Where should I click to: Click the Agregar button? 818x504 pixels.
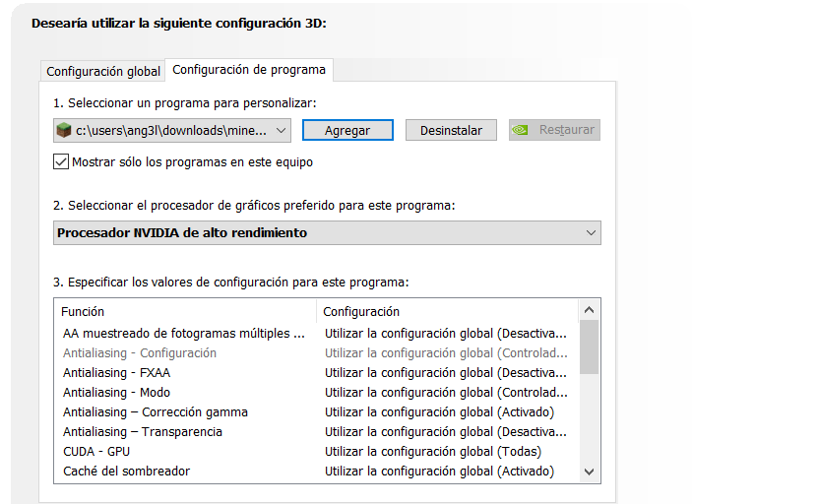click(x=347, y=131)
